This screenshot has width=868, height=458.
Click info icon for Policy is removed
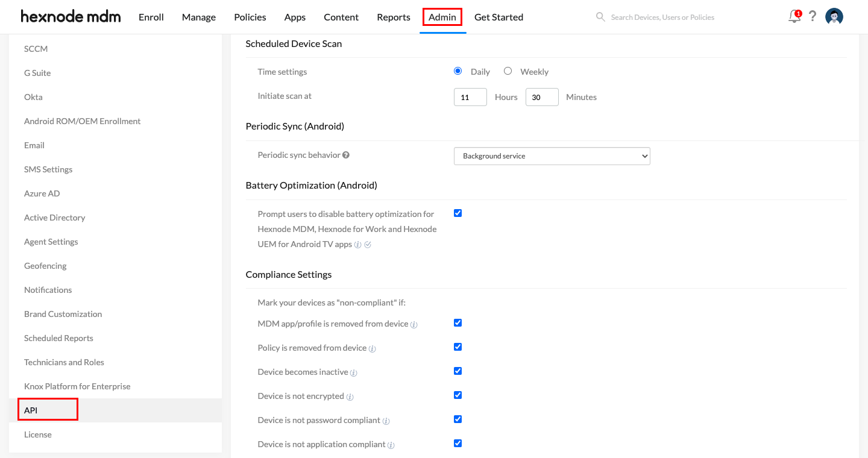click(372, 348)
